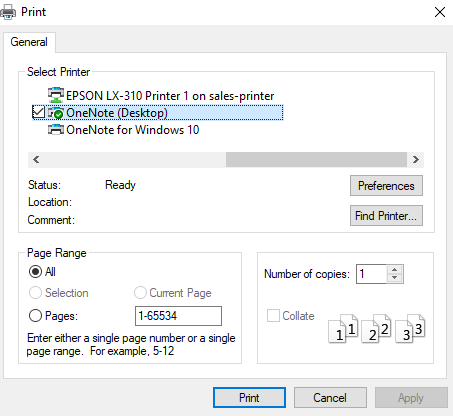Cancel the print dialog
The image size is (453, 416).
[x=330, y=398]
